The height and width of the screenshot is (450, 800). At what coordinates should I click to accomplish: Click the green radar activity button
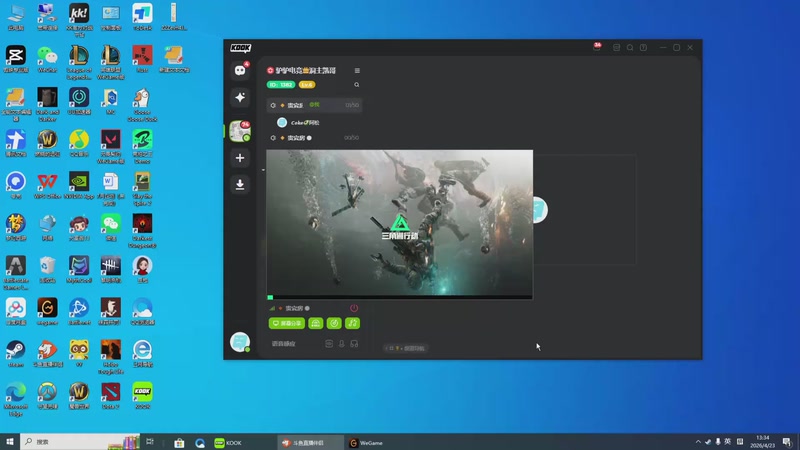tap(334, 323)
